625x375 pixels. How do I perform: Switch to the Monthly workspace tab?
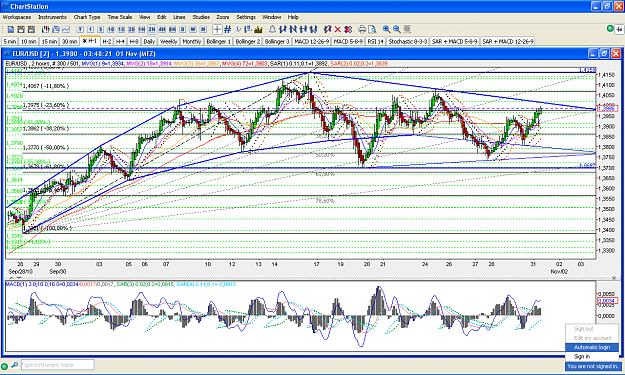point(192,41)
